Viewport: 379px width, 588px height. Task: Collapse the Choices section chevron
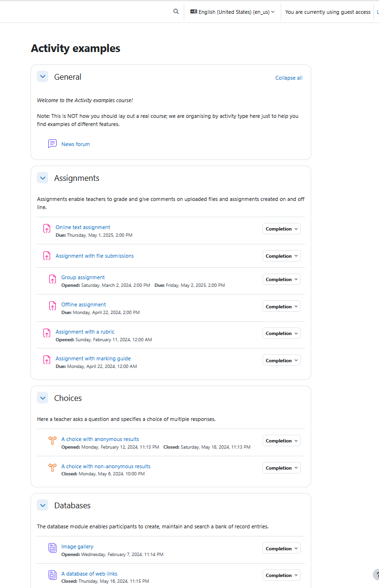coord(43,398)
